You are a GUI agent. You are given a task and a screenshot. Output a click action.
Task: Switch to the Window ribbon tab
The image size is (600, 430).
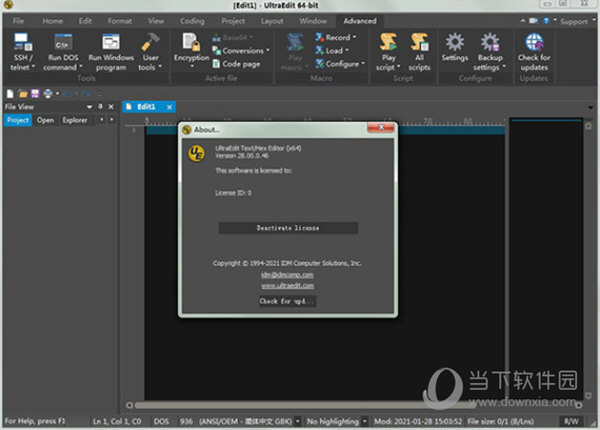pos(313,21)
